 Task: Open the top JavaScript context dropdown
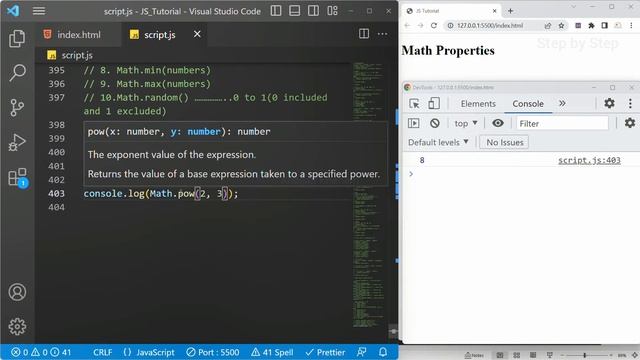coord(466,123)
